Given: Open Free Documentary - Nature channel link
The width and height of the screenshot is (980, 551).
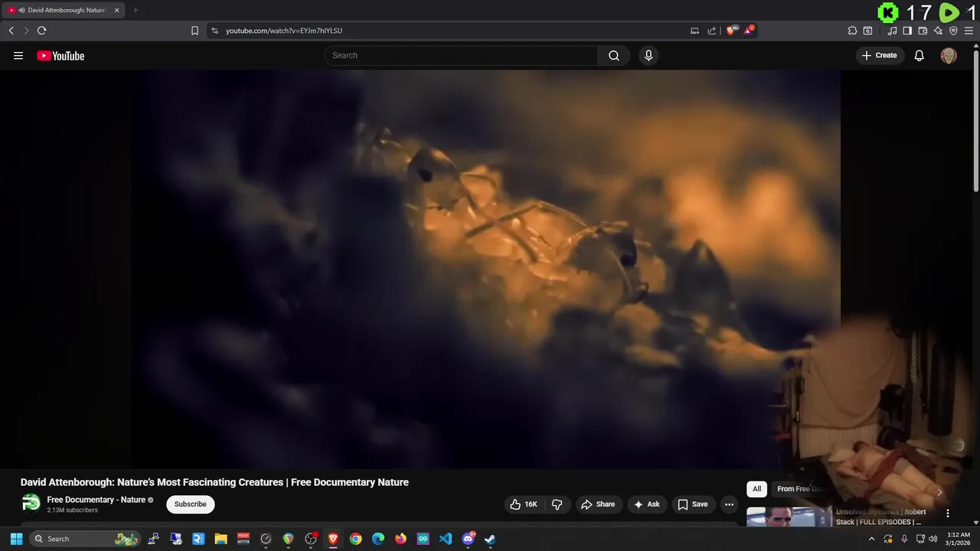Looking at the screenshot, I should coord(96,500).
